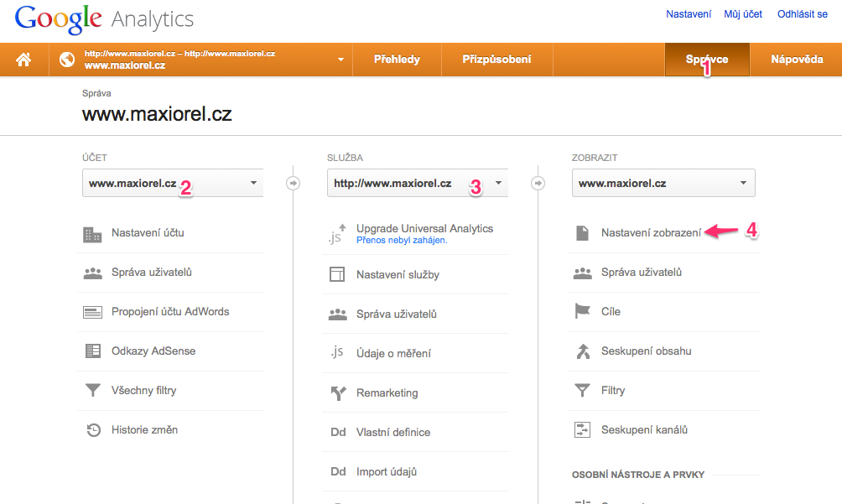The width and height of the screenshot is (842, 504).
Task: Click the AdWords card icon beside Propojení účtu
Action: coord(93,313)
